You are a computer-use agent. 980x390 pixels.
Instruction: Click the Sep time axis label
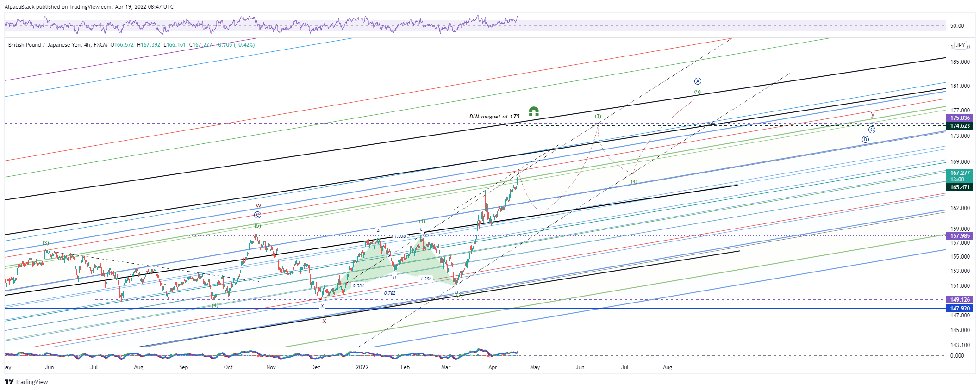pyautogui.click(x=183, y=367)
